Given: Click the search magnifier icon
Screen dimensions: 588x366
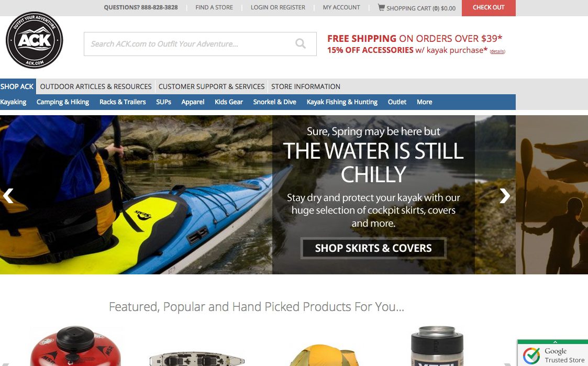Looking at the screenshot, I should (x=301, y=43).
